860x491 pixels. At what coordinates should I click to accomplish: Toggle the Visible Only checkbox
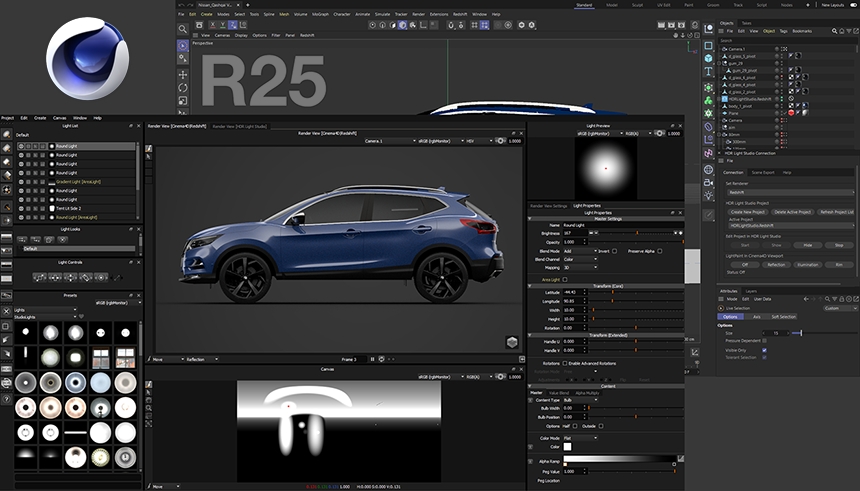coord(764,350)
